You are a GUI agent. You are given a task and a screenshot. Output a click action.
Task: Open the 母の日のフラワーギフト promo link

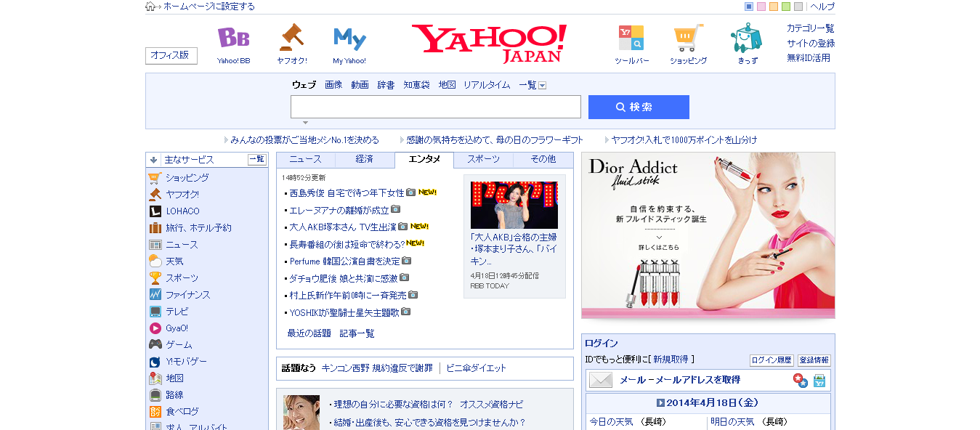[495, 140]
